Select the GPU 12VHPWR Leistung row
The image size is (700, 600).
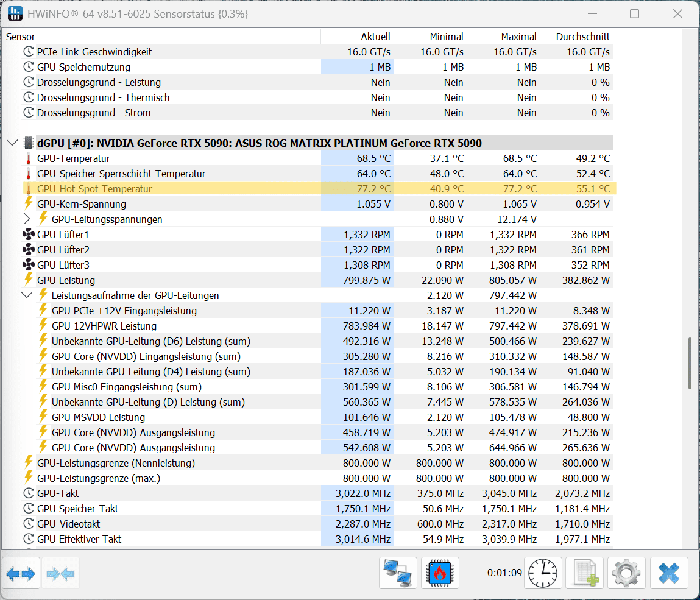point(317,326)
